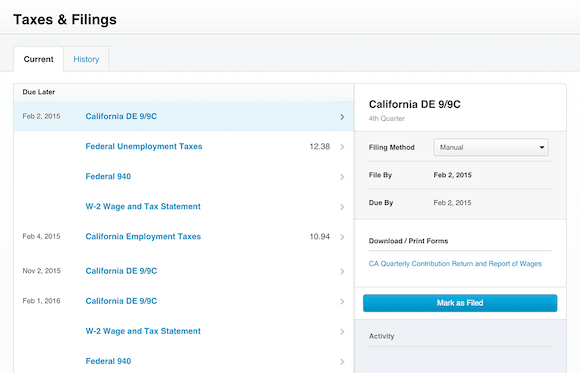Click the Download / Print Forms heading
580x373 pixels.
[408, 241]
